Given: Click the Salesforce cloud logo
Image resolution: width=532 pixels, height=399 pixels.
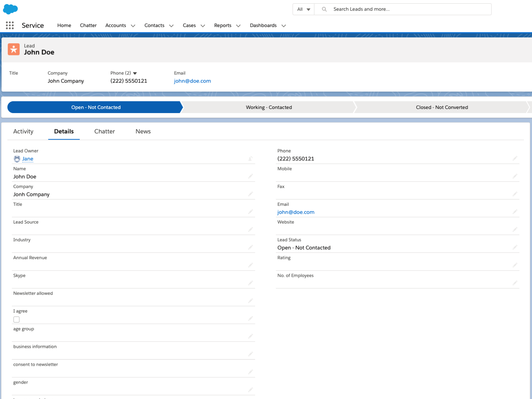Looking at the screenshot, I should click(x=10, y=9).
